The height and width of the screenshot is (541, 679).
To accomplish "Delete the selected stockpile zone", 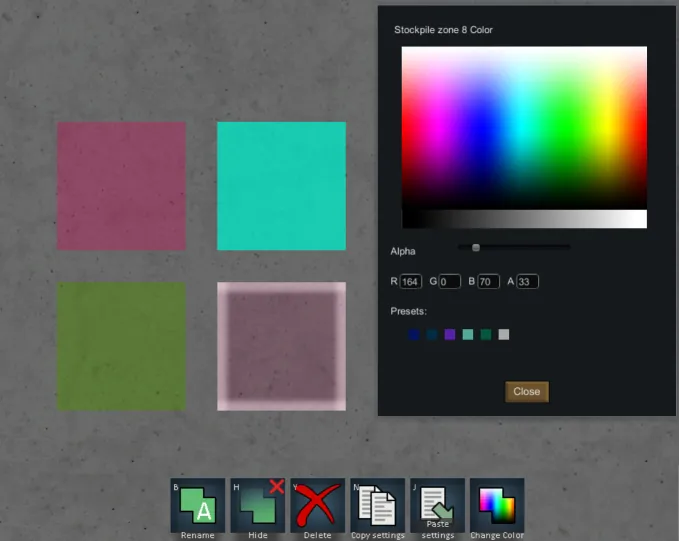I will coord(317,505).
